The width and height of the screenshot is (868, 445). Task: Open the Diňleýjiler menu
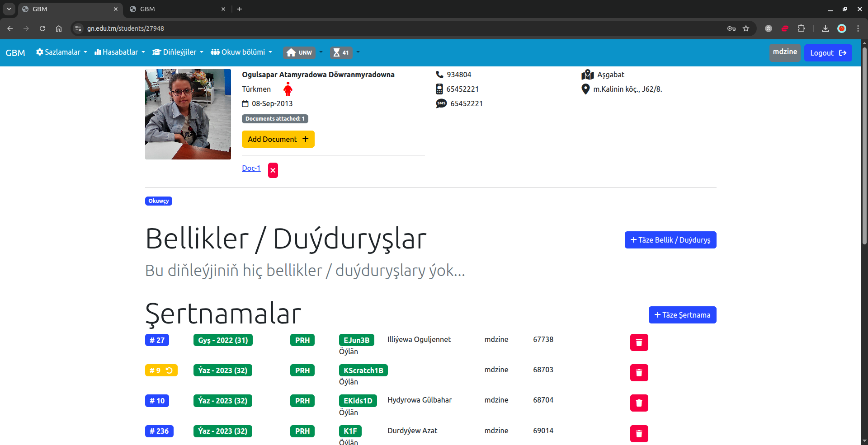(178, 52)
